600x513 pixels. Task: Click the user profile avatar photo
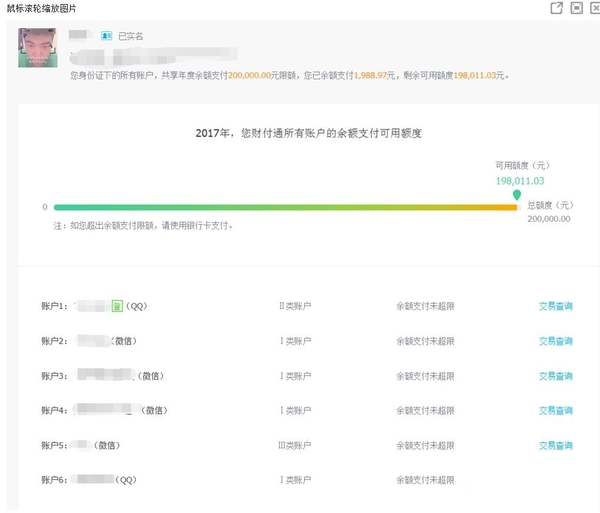(x=38, y=47)
